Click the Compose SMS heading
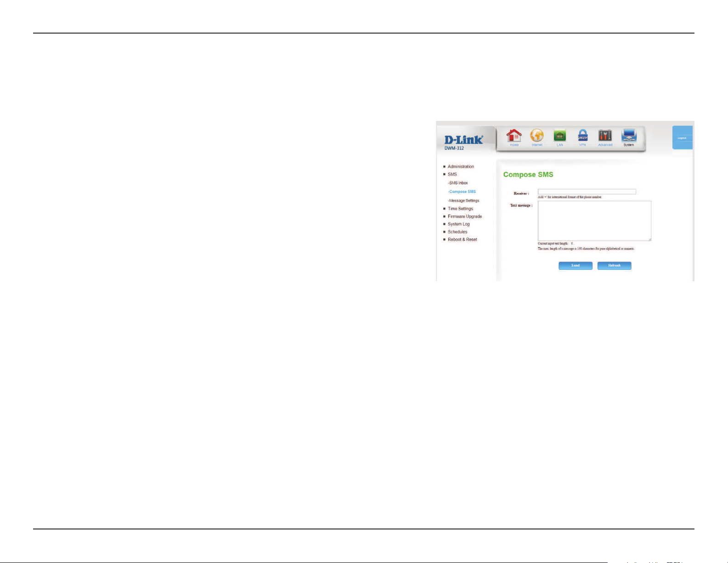The image size is (728, 563). click(x=528, y=175)
